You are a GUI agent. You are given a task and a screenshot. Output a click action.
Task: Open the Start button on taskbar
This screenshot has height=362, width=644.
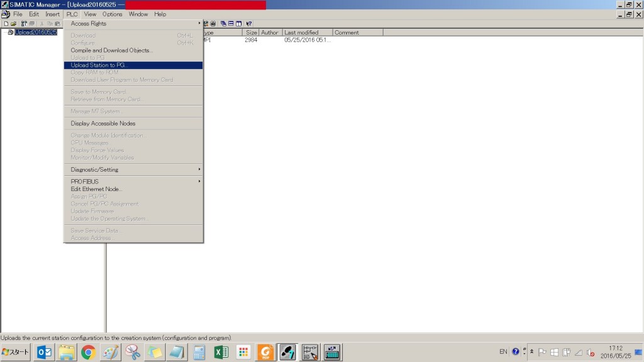pyautogui.click(x=16, y=352)
